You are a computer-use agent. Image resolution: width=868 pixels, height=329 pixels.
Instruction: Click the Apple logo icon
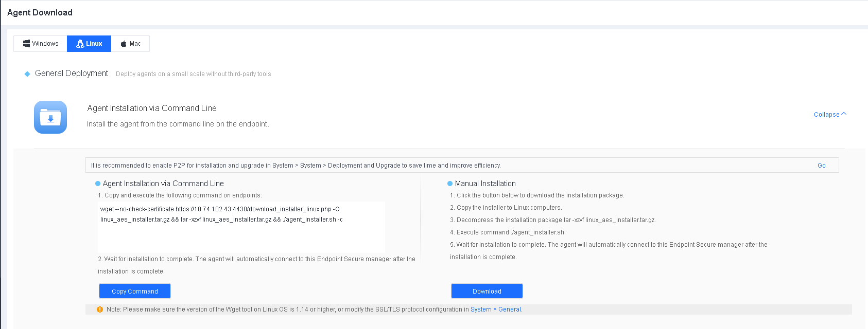coord(124,44)
